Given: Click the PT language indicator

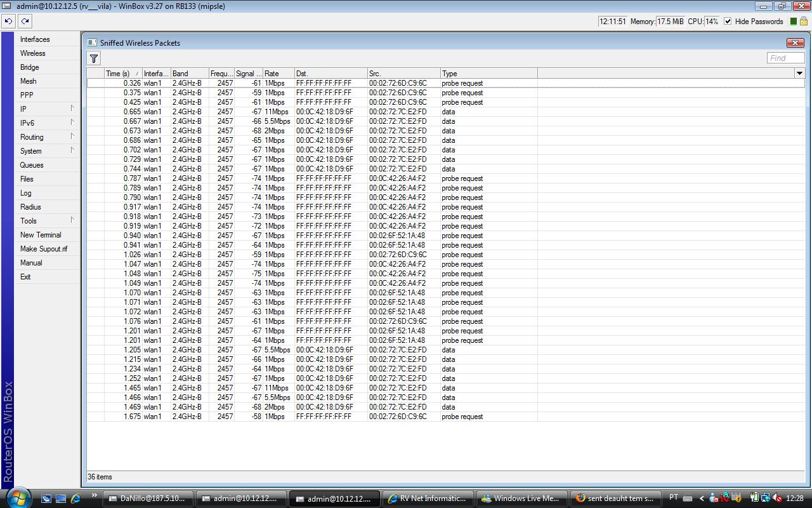Looking at the screenshot, I should pos(674,497).
